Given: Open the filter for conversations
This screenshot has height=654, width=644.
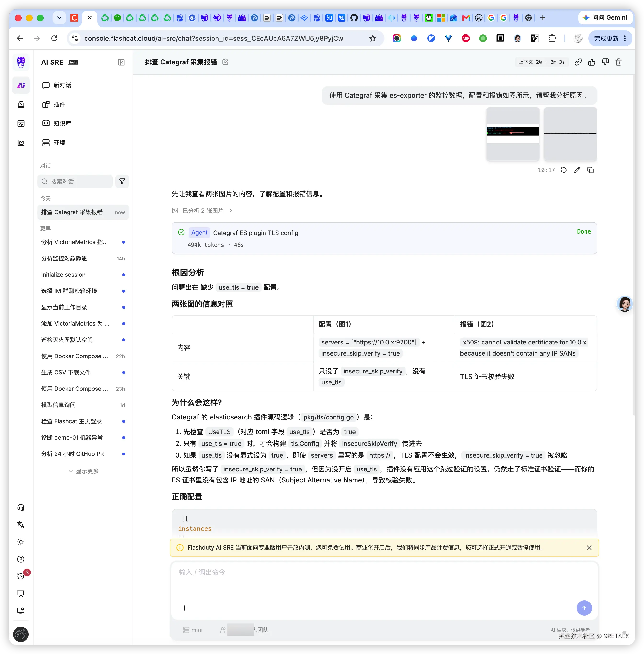Looking at the screenshot, I should [x=122, y=182].
